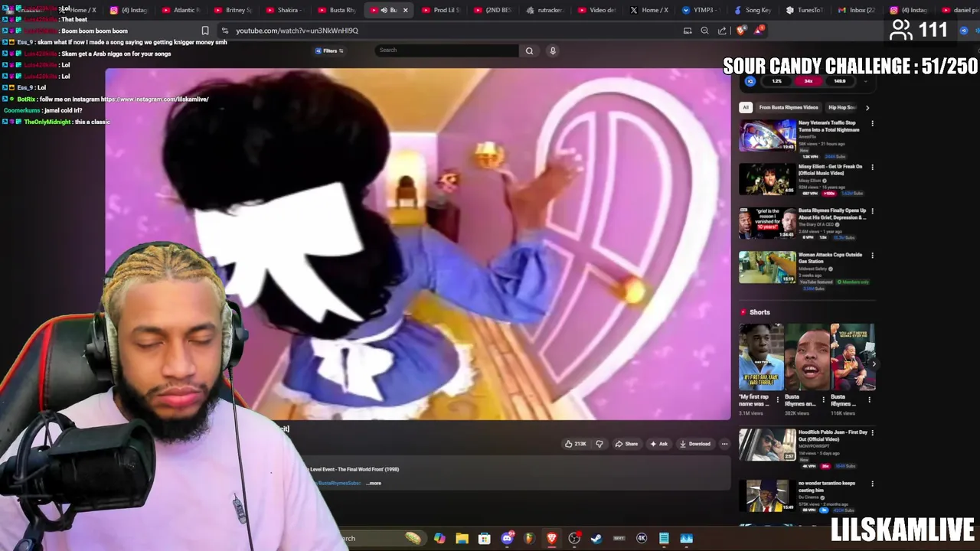Viewport: 980px width, 551px height.
Task: Open the Ask AI button
Action: 659,444
